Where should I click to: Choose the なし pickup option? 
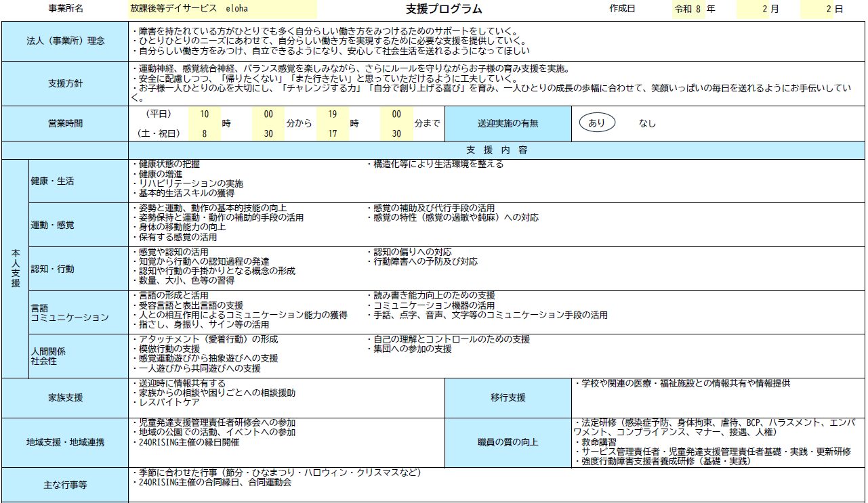tap(647, 124)
